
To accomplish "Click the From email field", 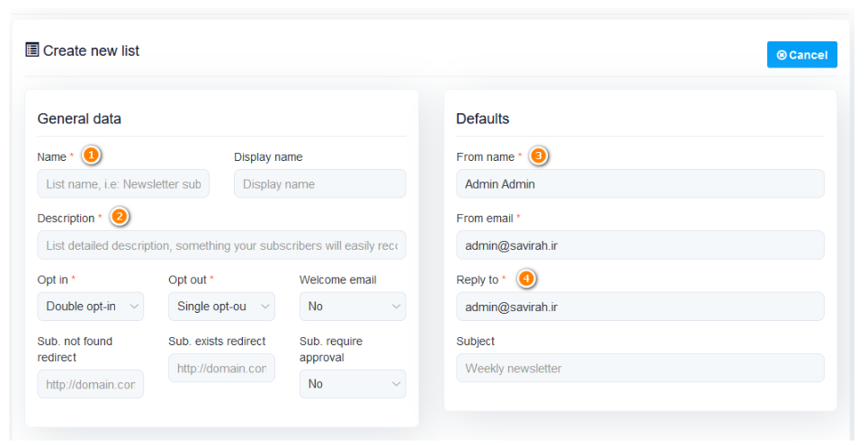I will pos(640,245).
